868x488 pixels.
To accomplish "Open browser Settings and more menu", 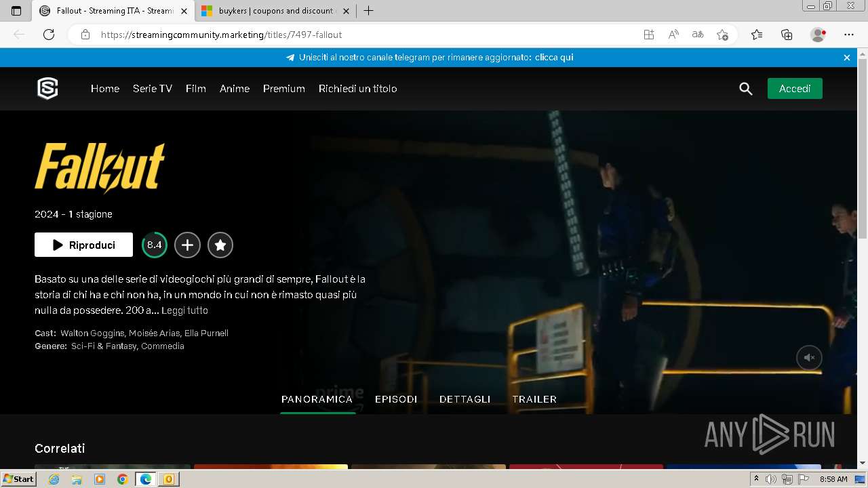I will [849, 35].
